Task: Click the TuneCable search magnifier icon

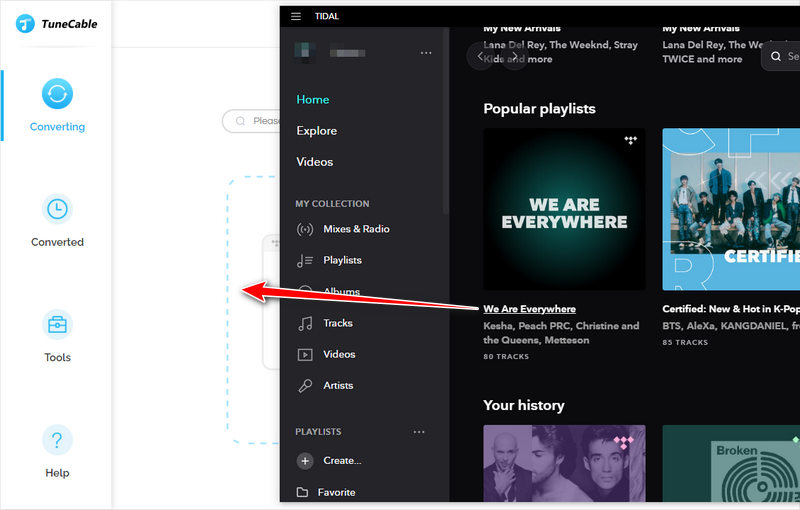Action: pyautogui.click(x=240, y=121)
